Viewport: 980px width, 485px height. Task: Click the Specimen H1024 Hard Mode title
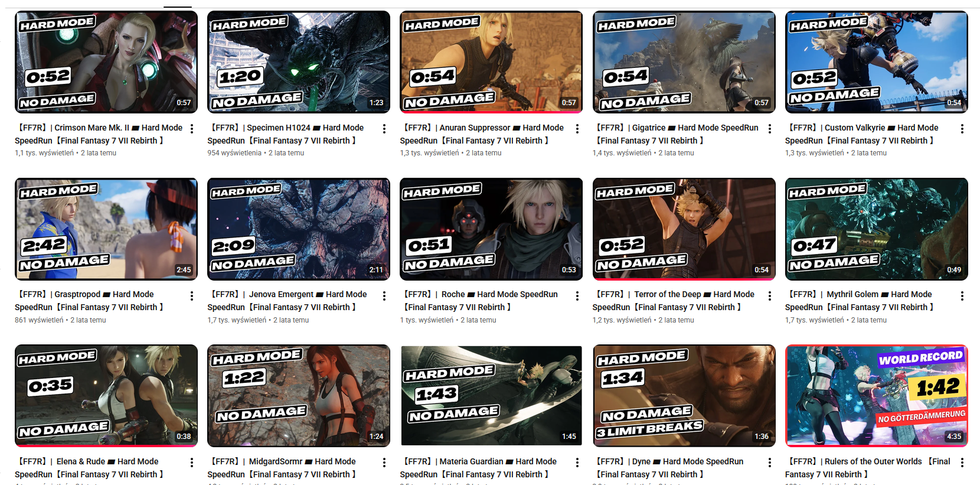pos(286,134)
